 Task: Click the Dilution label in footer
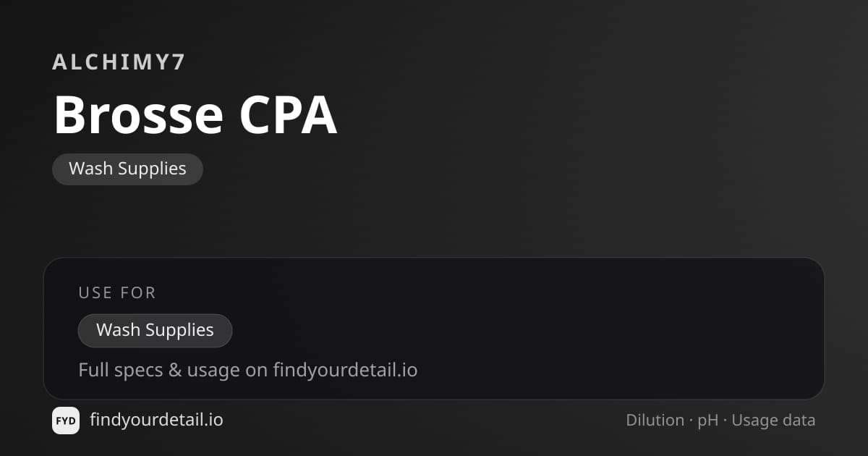[x=655, y=420]
